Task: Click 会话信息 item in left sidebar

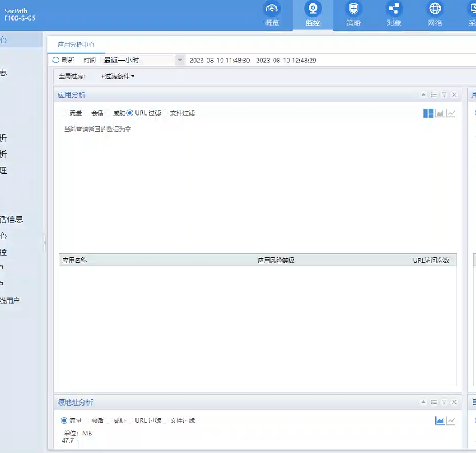Action: tap(11, 220)
